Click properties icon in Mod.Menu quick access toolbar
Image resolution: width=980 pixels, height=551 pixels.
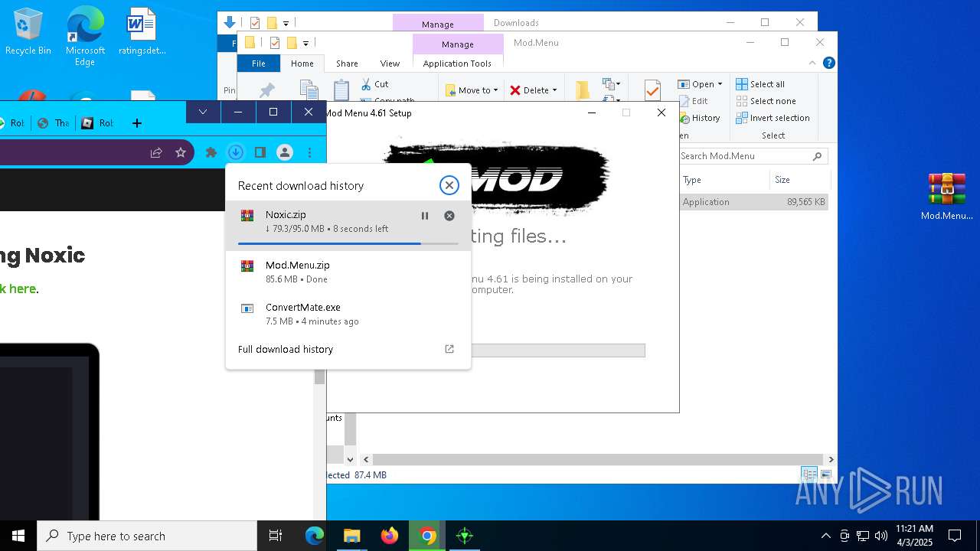(275, 43)
